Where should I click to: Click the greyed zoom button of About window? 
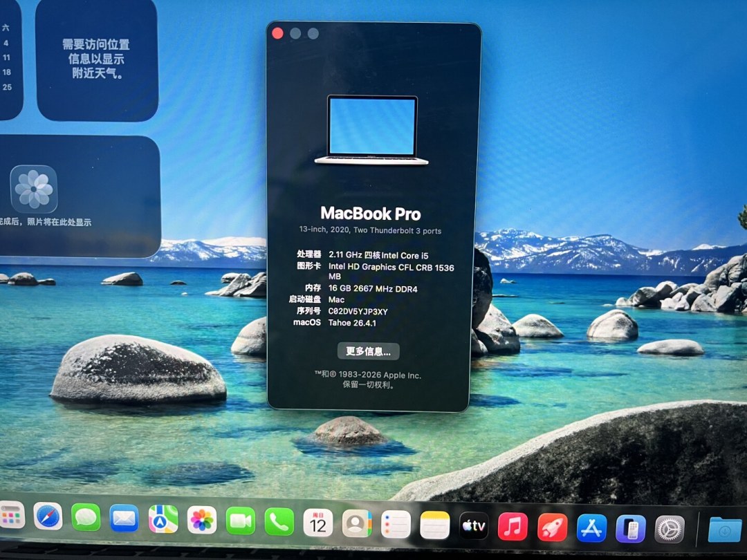[313, 33]
